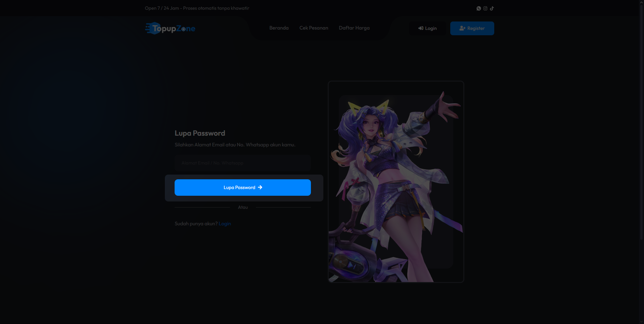
Task: Click the game character artwork image
Action: click(x=396, y=182)
